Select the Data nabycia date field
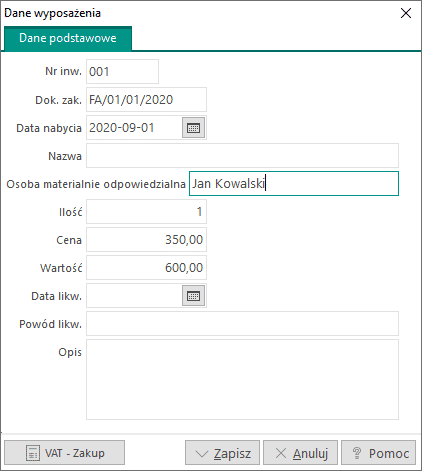The width and height of the screenshot is (422, 471). 134,128
